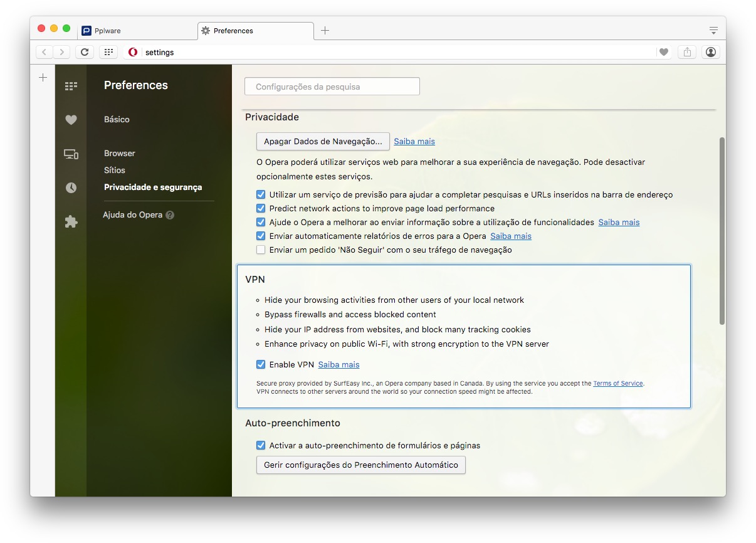This screenshot has height=543, width=756.
Task: Add page to bookmarks with heart icon
Action: coord(664,52)
